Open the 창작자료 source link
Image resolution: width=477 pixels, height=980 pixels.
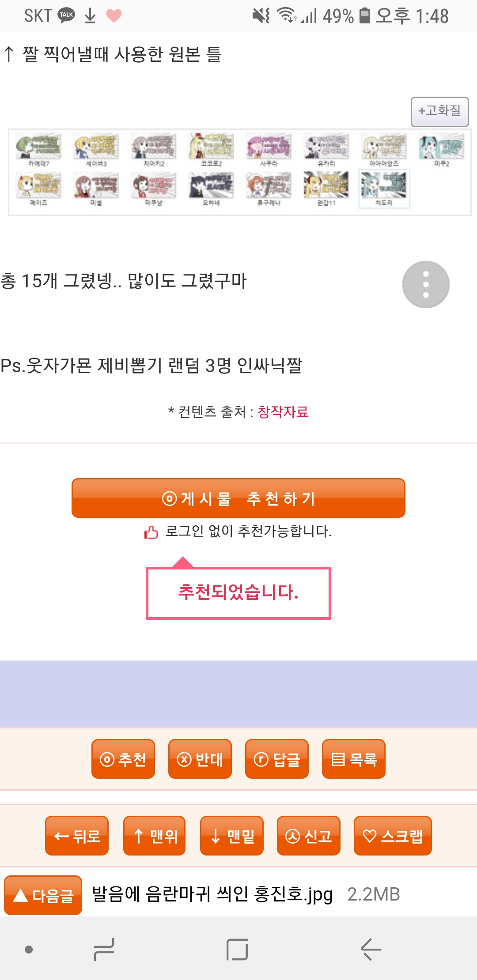coord(283,412)
